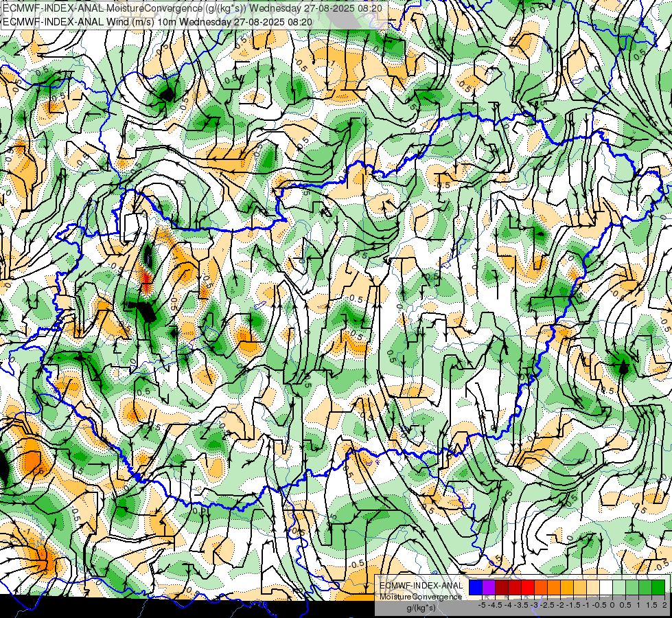Click the -3 tick label in the legend
This screenshot has width=672, height=618.
coord(535,605)
